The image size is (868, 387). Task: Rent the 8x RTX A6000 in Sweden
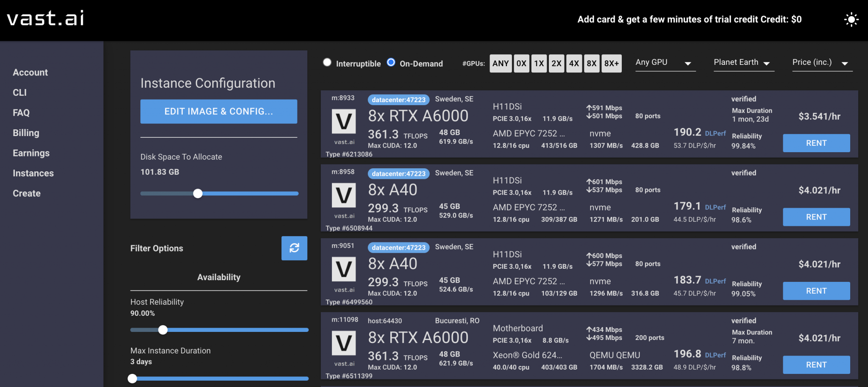[816, 143]
